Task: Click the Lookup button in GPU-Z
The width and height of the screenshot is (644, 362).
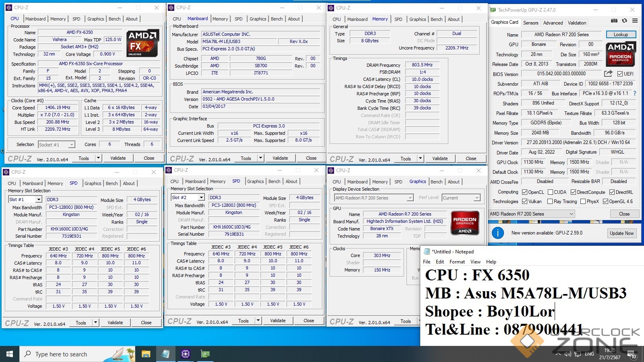Action: [620, 35]
